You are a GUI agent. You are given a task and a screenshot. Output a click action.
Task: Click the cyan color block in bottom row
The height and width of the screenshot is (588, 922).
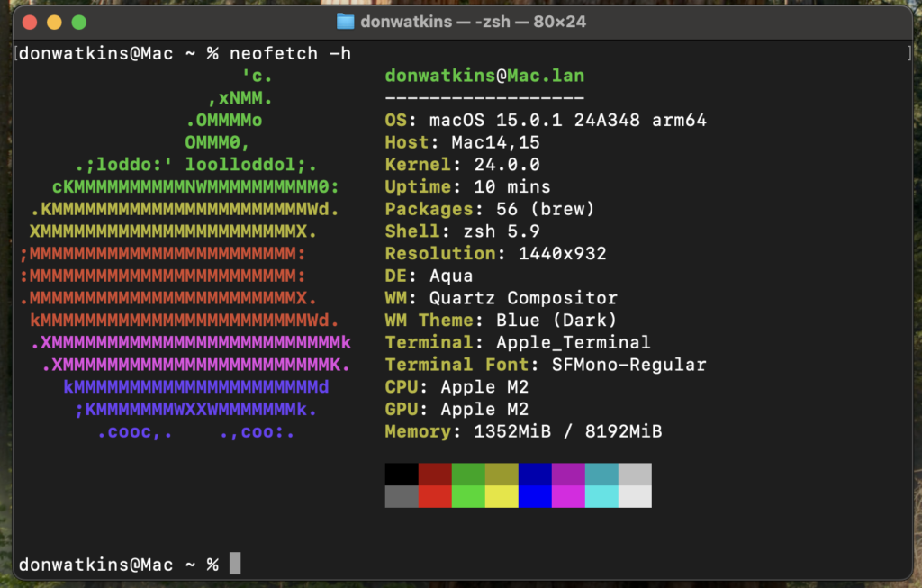point(601,496)
